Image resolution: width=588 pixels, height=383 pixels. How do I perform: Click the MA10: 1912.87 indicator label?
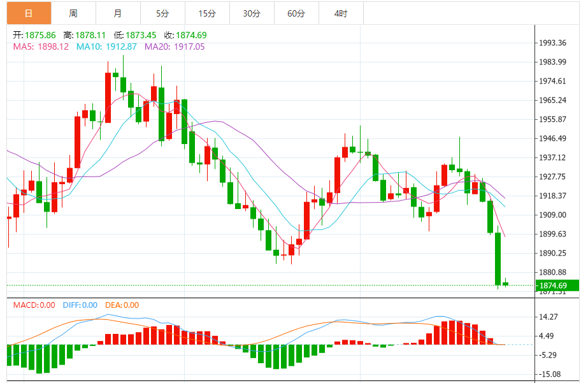pos(106,47)
